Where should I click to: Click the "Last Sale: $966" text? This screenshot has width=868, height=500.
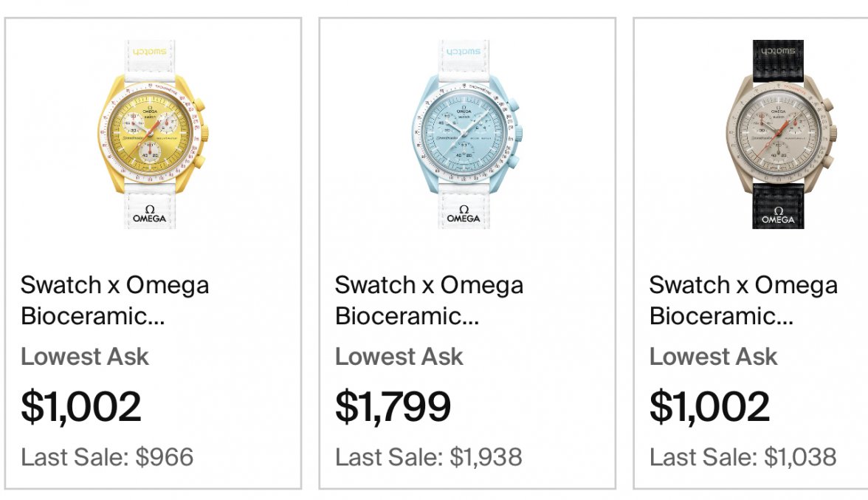pos(107,457)
